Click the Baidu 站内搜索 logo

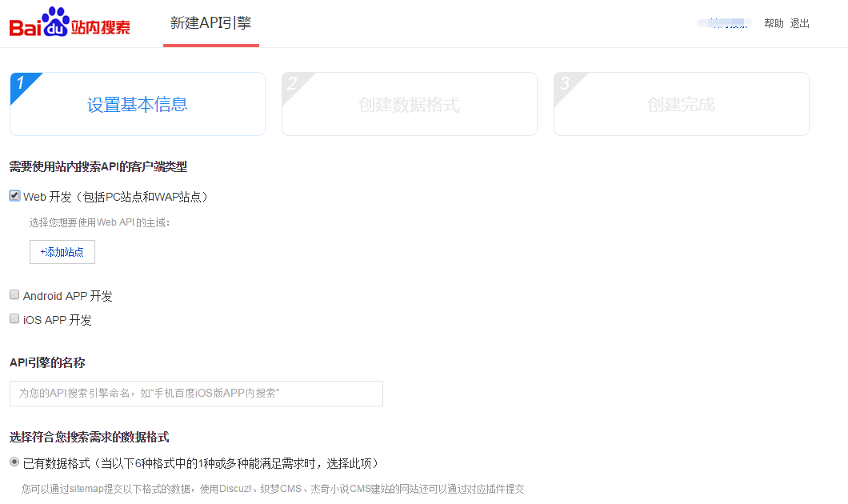pos(70,22)
